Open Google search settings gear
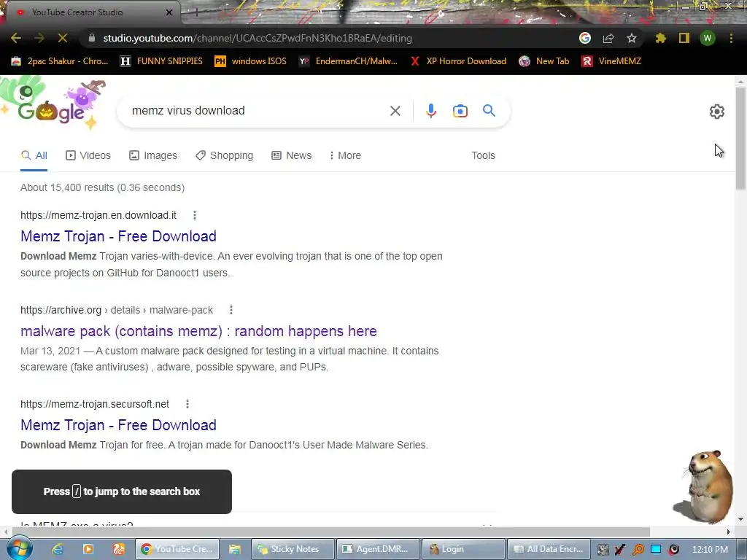 coord(716,112)
